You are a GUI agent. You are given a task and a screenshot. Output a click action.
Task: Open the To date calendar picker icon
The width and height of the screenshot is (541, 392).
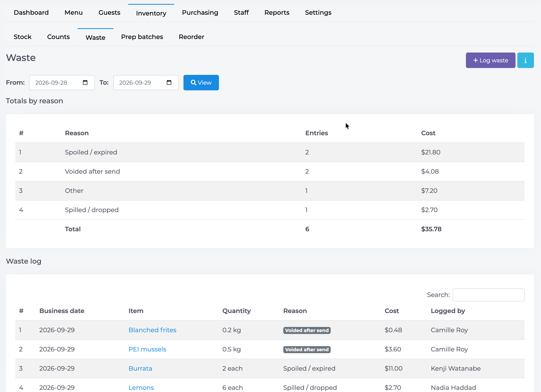pos(169,83)
